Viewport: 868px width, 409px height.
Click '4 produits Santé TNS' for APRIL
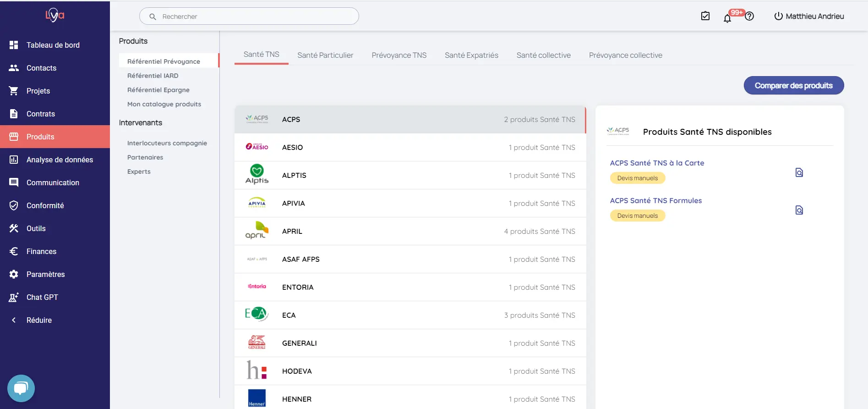pos(540,231)
